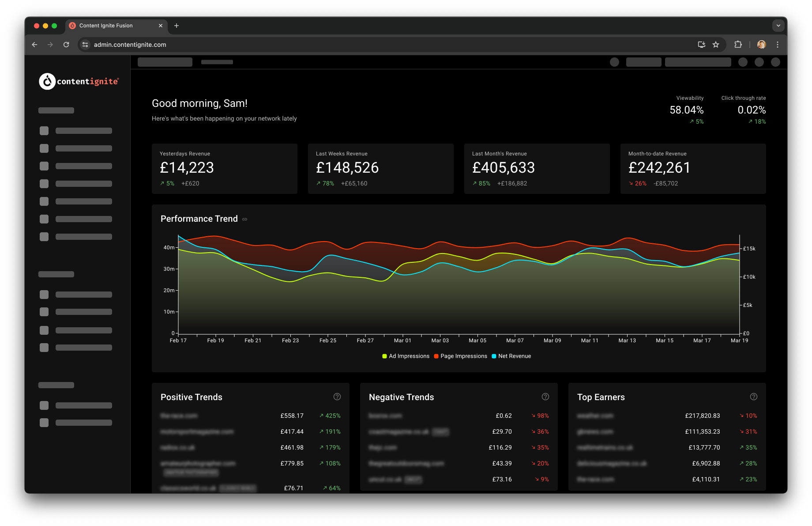Click the Month-to-date Revenue card
Screen dimensions: 812x526
coord(693,169)
